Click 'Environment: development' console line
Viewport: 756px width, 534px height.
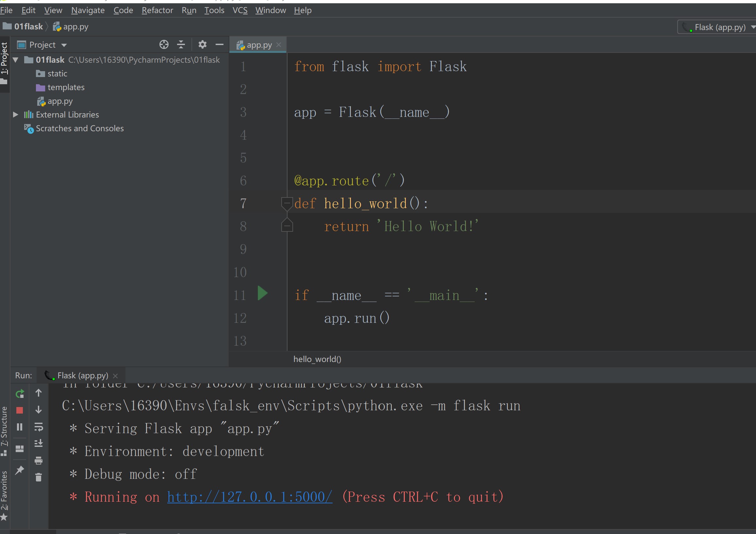tap(167, 451)
